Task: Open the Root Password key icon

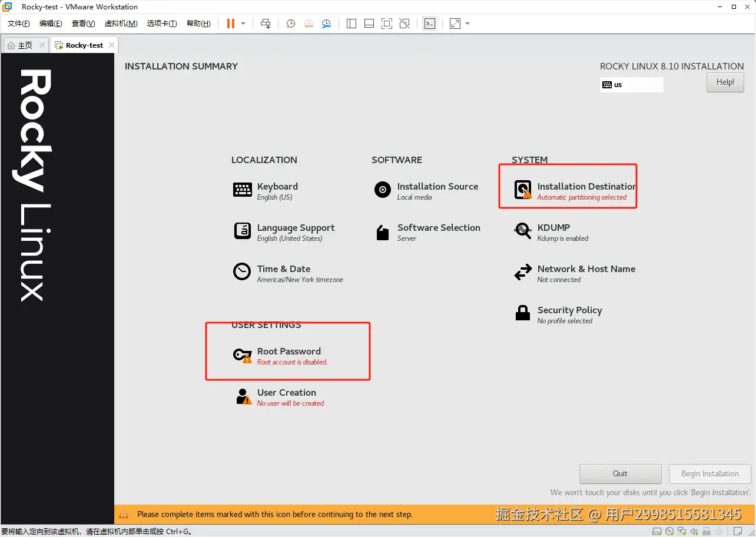Action: coord(242,355)
